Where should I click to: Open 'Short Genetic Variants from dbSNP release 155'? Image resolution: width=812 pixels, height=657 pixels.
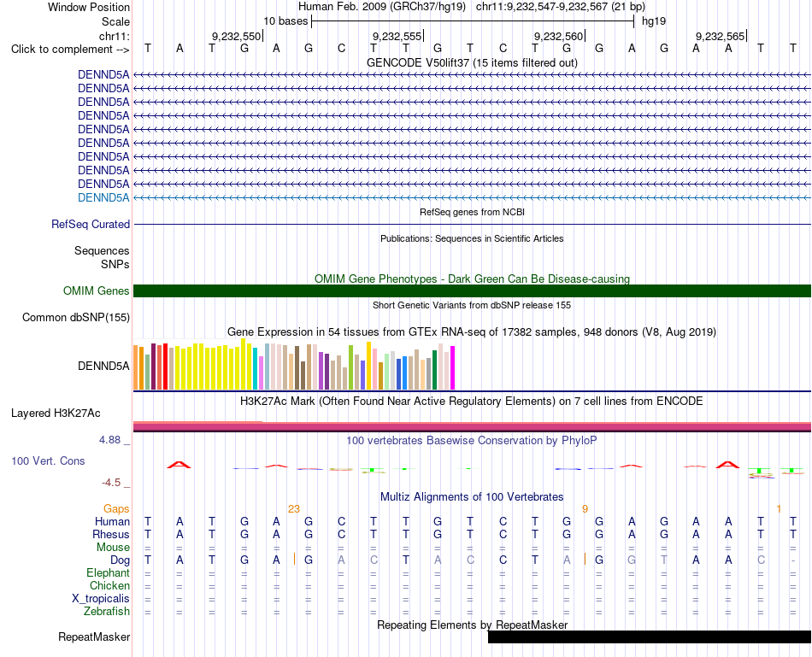(x=472, y=306)
